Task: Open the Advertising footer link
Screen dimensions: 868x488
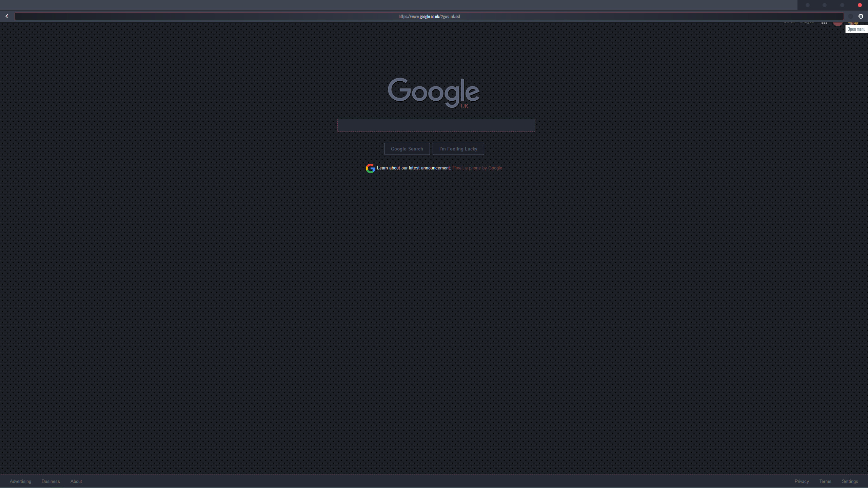Action: 20,481
